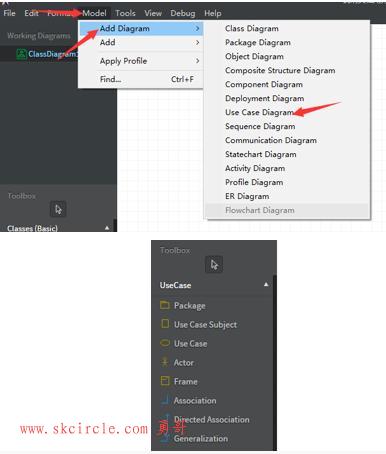Click the Generalization toolbox label
Screen dimensions: 386x454
[201, 439]
